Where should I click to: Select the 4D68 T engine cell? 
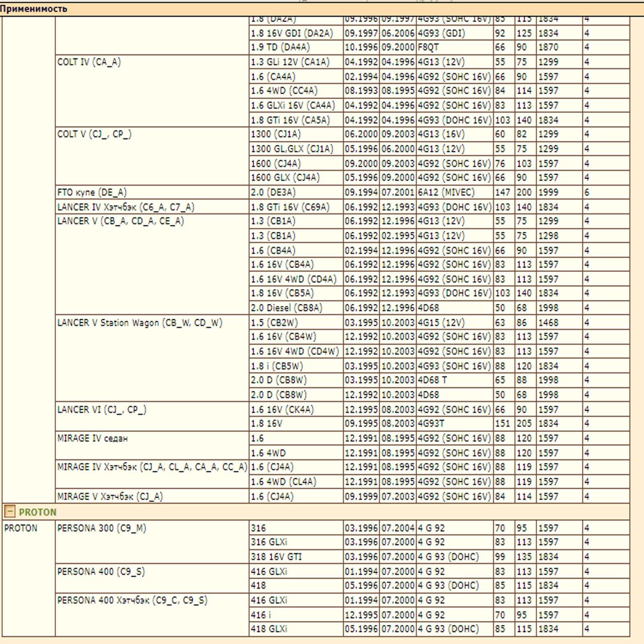(x=455, y=380)
